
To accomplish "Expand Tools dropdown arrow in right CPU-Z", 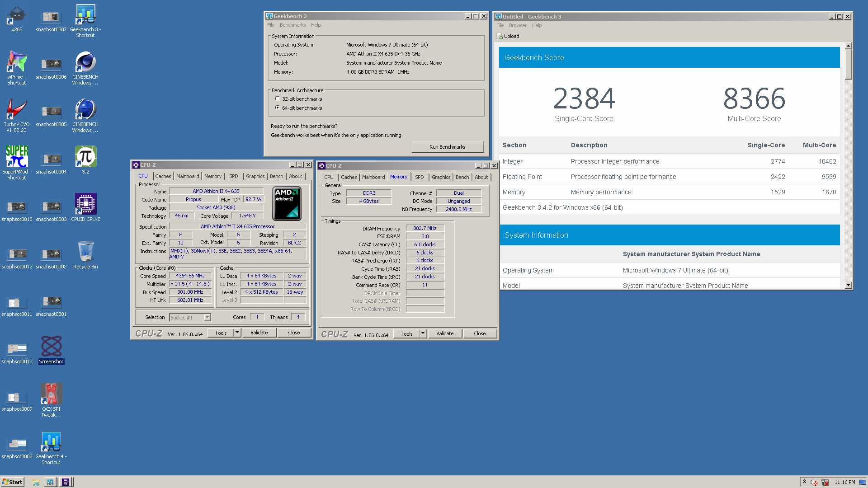I will [423, 334].
